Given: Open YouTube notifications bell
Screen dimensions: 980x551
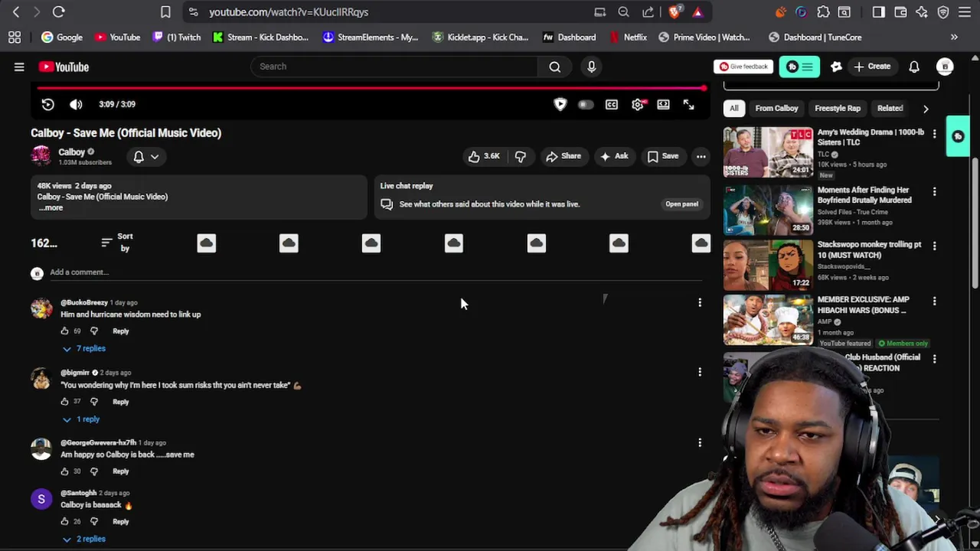Looking at the screenshot, I should tap(914, 67).
